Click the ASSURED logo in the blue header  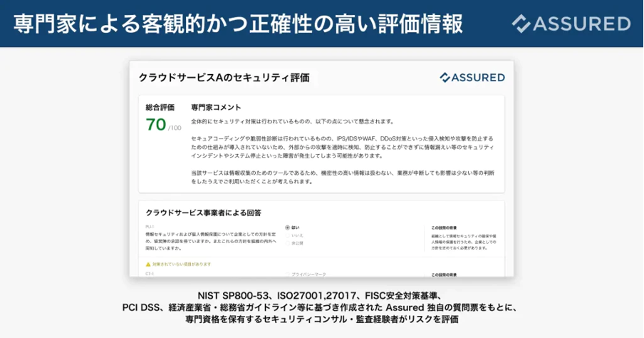pyautogui.click(x=571, y=24)
